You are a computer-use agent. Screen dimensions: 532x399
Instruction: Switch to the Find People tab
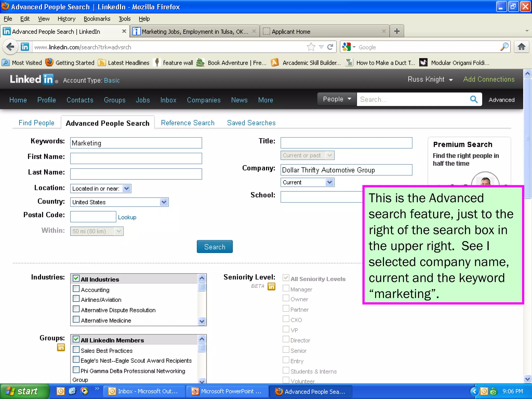(36, 123)
